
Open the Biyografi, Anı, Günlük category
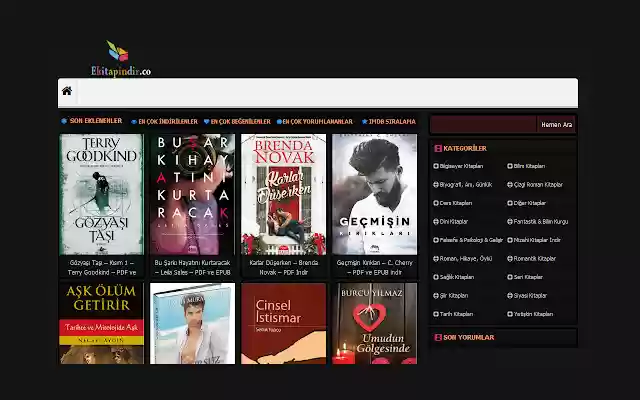(466, 184)
